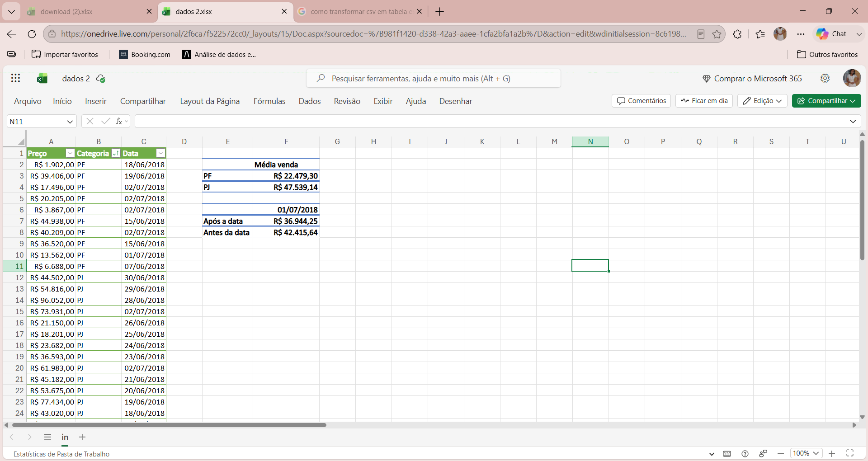Click the feedback icon in status bar

coord(763,453)
